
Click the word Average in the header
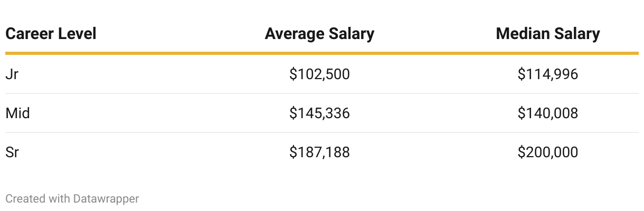point(295,34)
